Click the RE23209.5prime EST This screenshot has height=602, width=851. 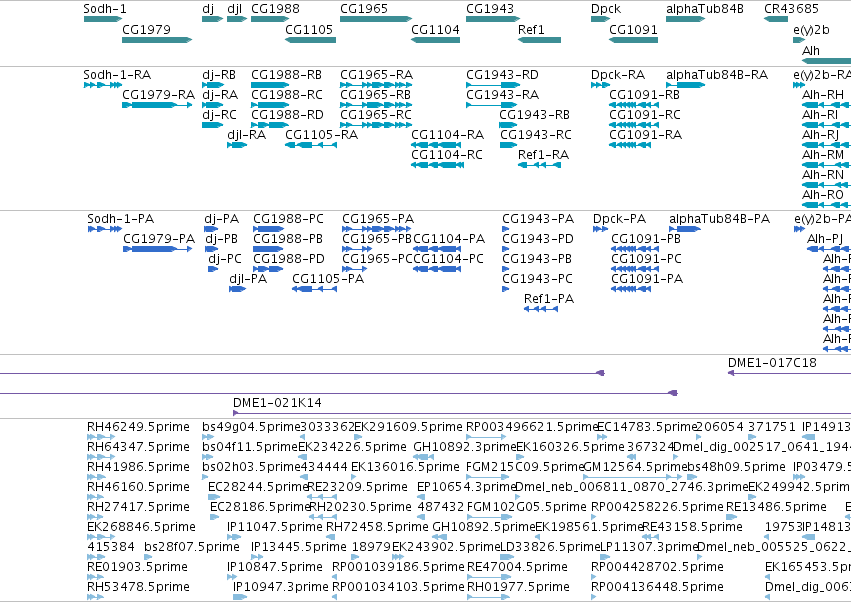(x=322, y=497)
